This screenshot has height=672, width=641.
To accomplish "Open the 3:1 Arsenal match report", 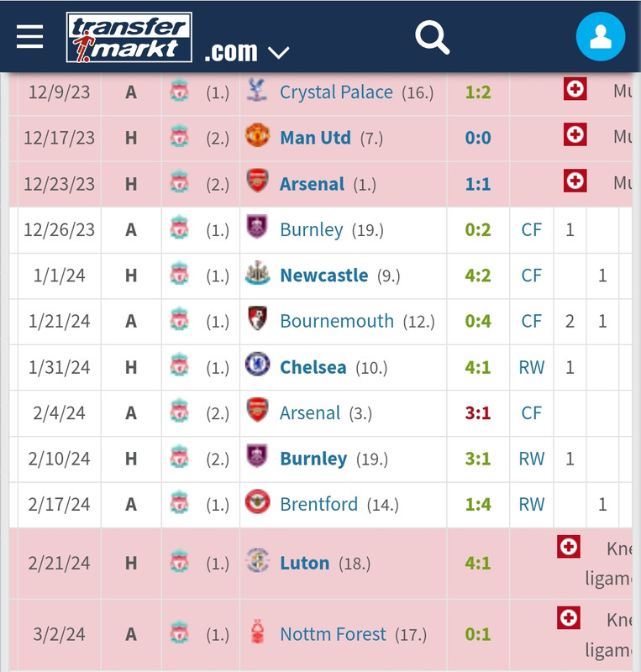I will (478, 413).
